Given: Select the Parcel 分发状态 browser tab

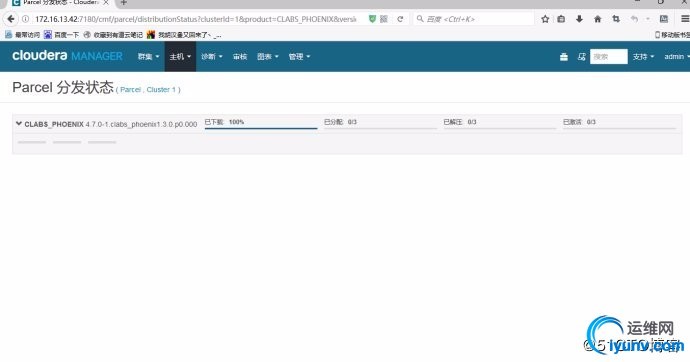Looking at the screenshot, I should pos(60,3).
